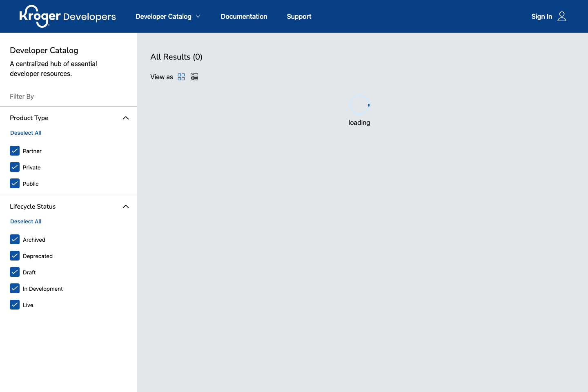
Task: Collapse the Lifecycle Status filter section
Action: (126, 207)
